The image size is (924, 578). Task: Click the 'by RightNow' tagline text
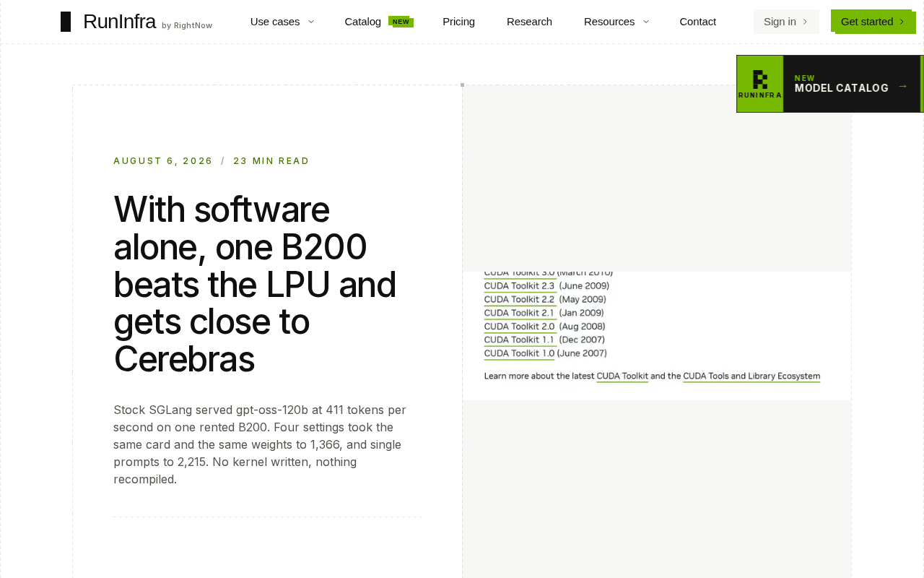(x=187, y=25)
